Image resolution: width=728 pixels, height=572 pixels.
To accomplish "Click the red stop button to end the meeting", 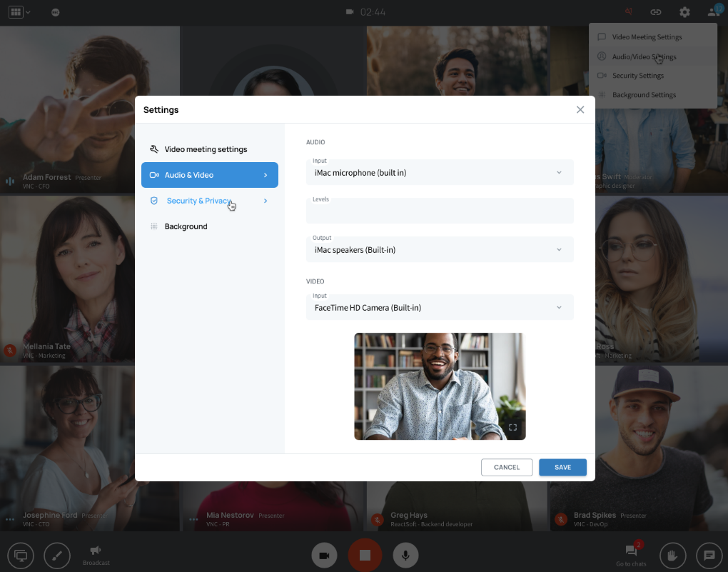I will 365,555.
